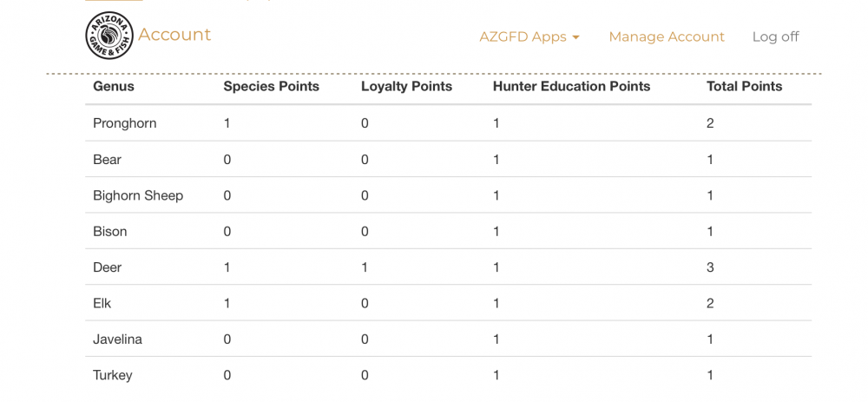
Task: Select the Turkey row label
Action: click(113, 375)
